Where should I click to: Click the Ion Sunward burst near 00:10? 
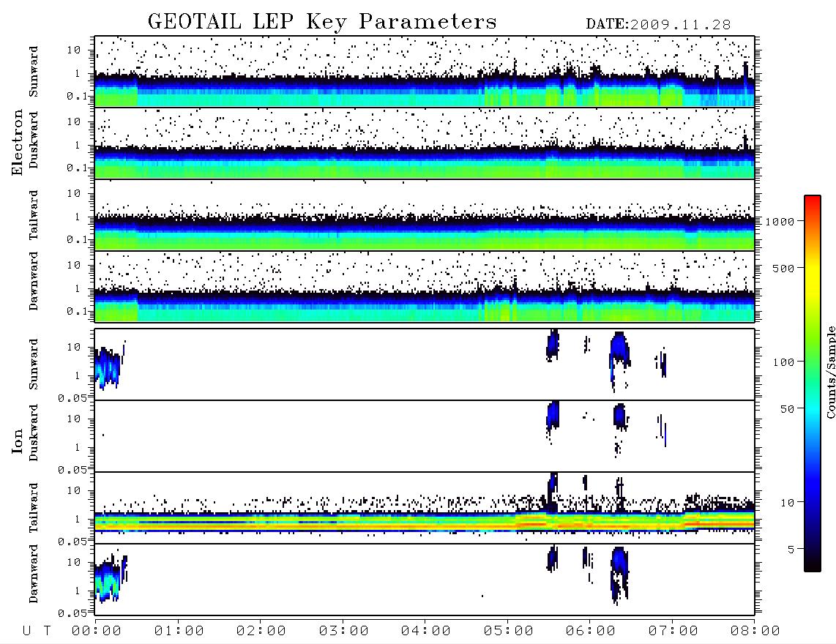(108, 368)
